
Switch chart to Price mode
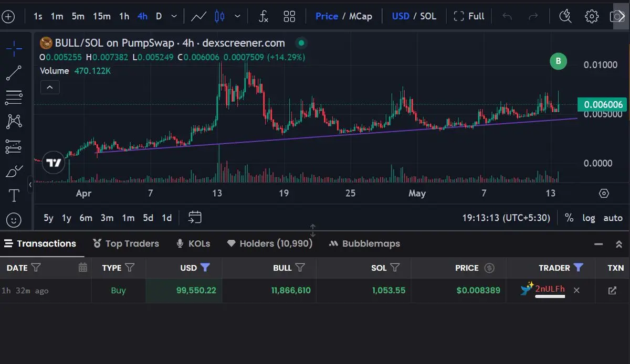coord(327,16)
